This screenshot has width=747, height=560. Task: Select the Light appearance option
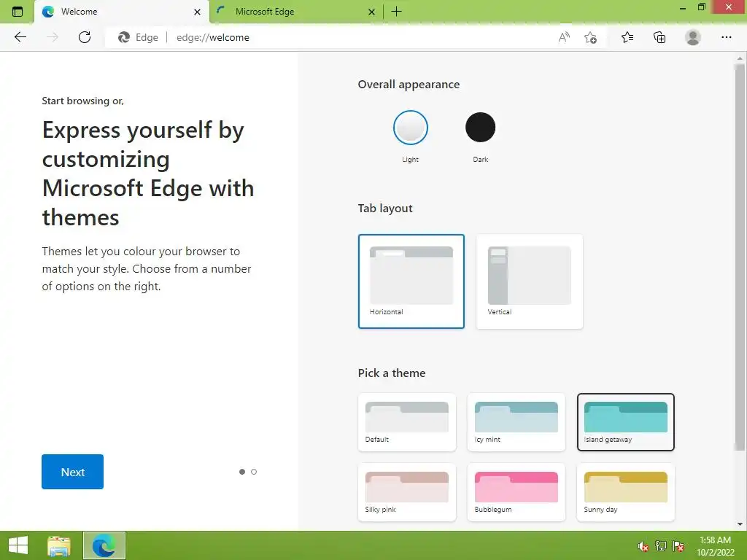410,128
